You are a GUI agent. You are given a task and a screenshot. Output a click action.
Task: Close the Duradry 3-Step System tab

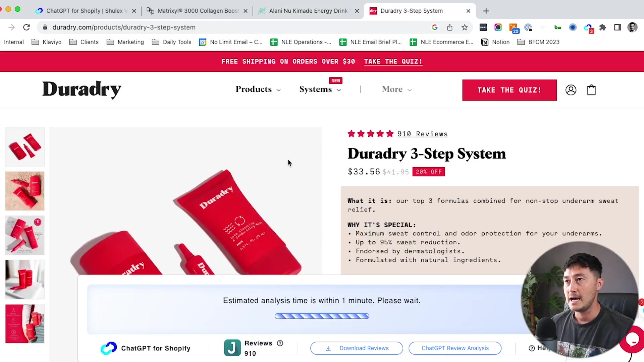(468, 11)
